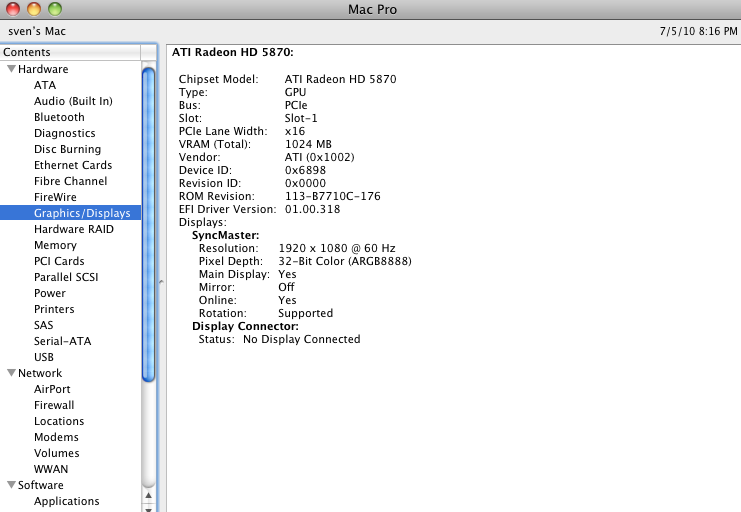Screen dimensions: 741x512
Task: Click EFI Driver Version 01.00.318
Action: pyautogui.click(x=312, y=209)
